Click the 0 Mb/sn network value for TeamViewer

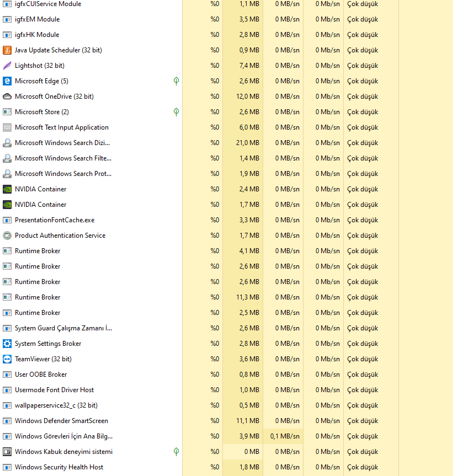[327, 359]
